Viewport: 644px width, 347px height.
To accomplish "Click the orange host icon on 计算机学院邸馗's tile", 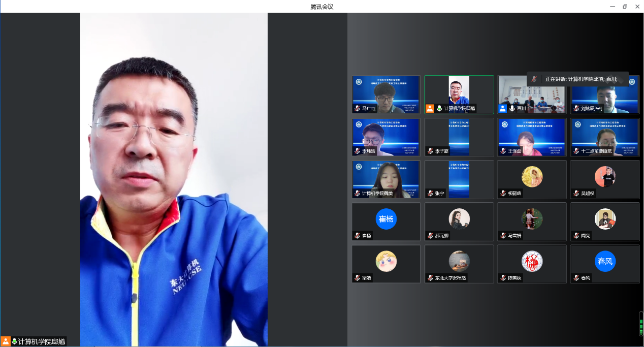I will tap(430, 108).
